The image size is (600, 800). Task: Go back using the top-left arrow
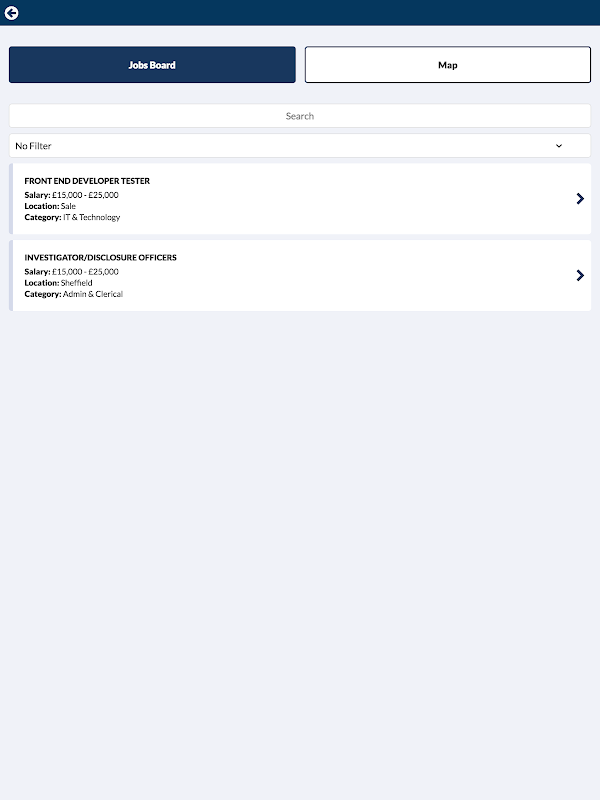12,13
